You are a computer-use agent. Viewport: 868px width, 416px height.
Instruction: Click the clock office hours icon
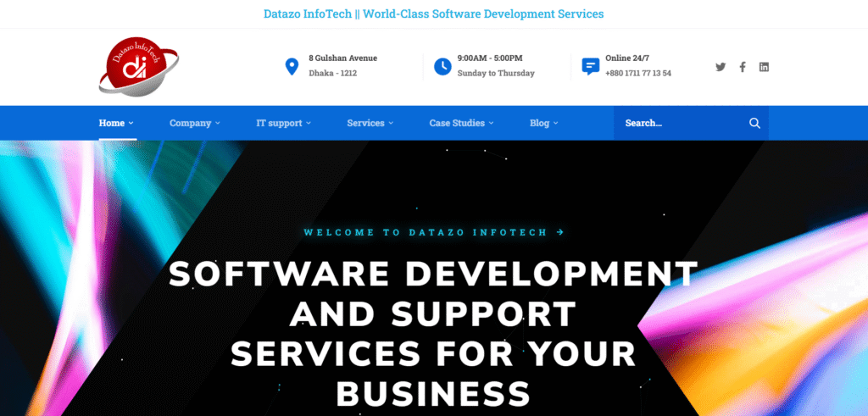[442, 66]
